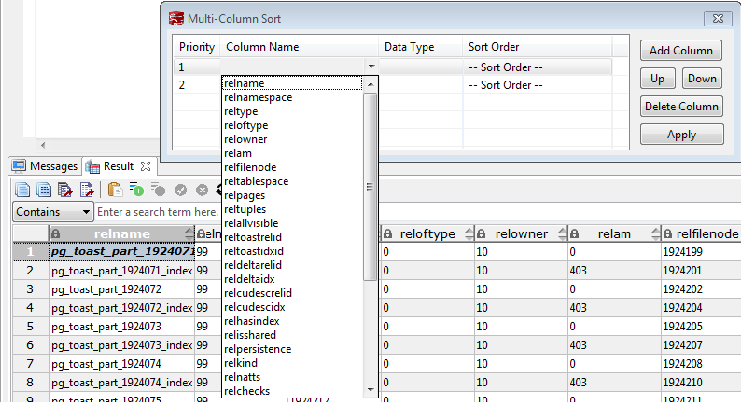Click the grey commit checkmark icon
Viewport: 741px width, 402px height.
click(181, 190)
